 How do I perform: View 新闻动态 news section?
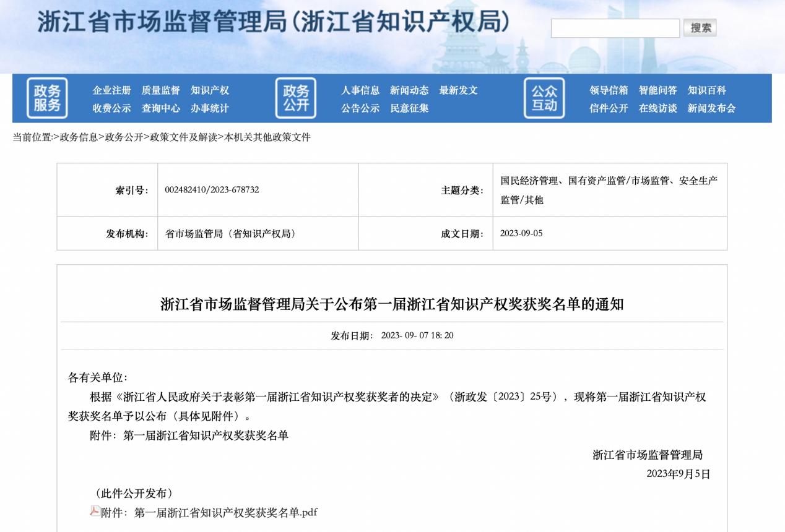click(409, 90)
